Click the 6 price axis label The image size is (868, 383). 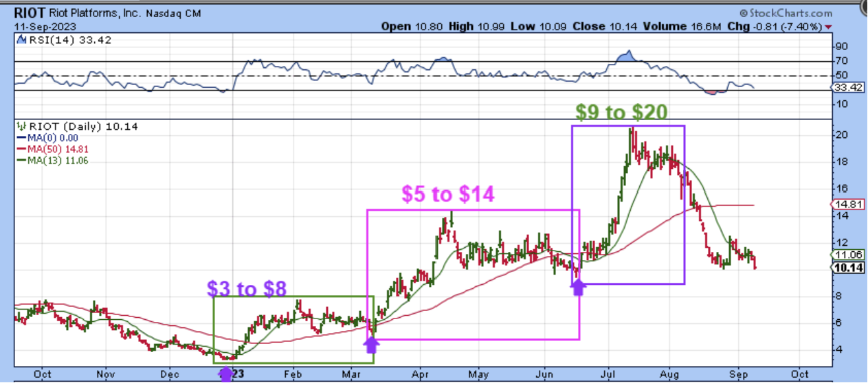point(839,323)
